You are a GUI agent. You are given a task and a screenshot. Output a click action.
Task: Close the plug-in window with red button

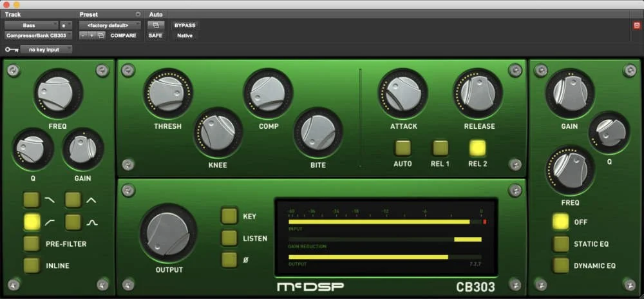pyautogui.click(x=6, y=5)
